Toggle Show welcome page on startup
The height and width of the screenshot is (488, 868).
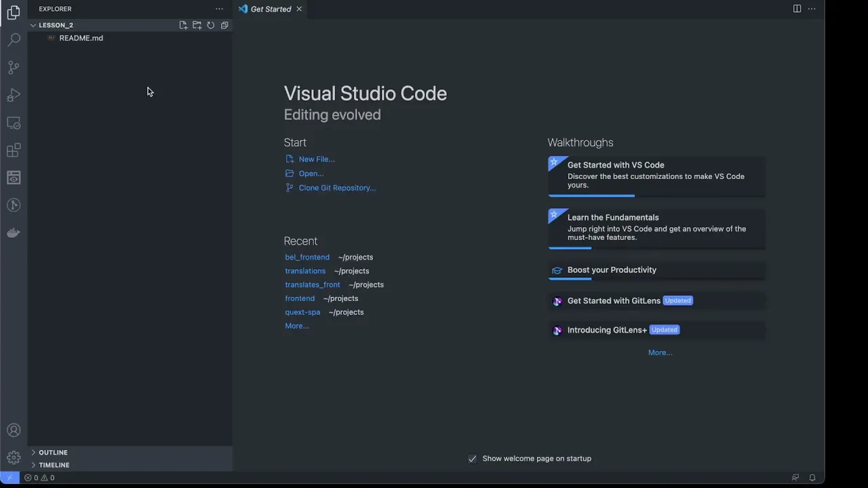473,459
